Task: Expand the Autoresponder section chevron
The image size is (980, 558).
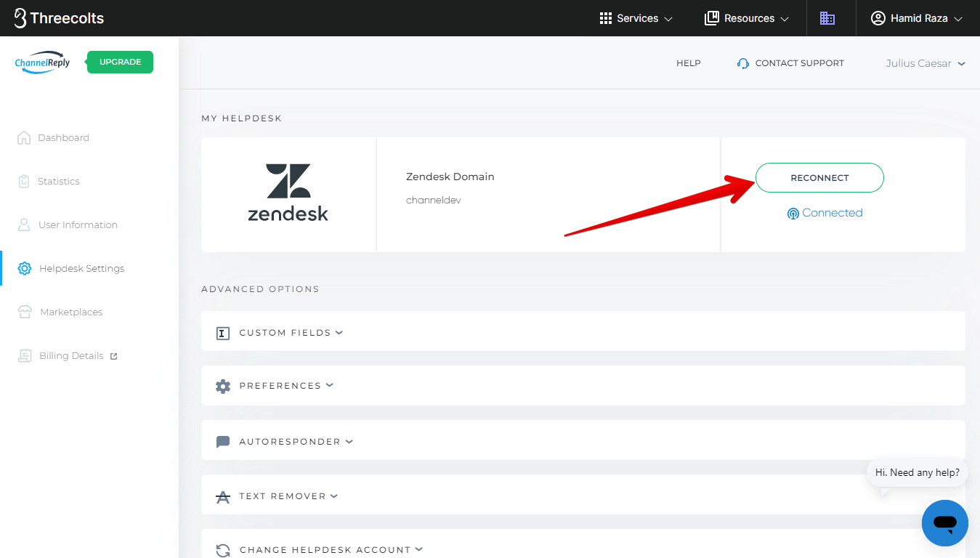Action: click(x=349, y=441)
